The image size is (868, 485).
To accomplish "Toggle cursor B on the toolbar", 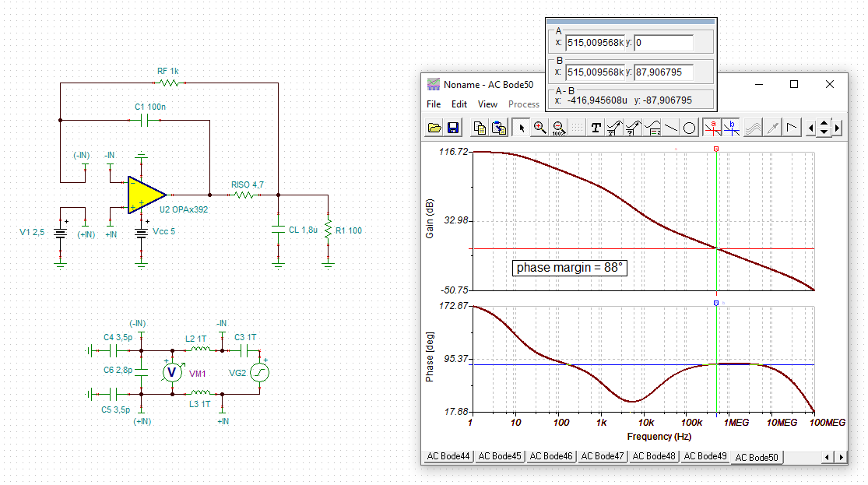I will coord(732,128).
